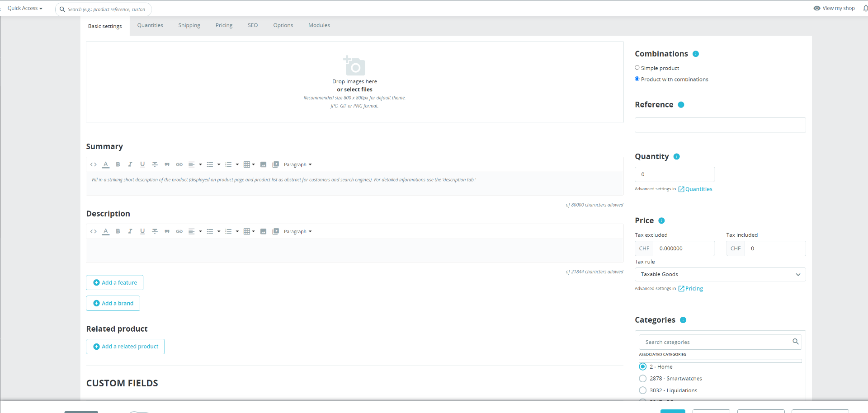868x413 pixels.
Task: Click the Categories help info icon
Action: click(x=683, y=320)
